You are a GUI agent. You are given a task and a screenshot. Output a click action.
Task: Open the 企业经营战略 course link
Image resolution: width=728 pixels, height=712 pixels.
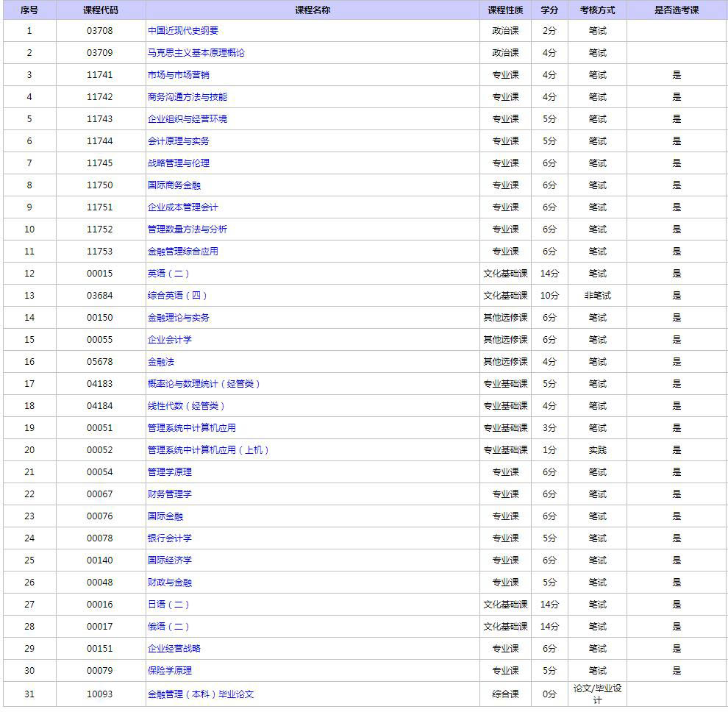coord(174,648)
